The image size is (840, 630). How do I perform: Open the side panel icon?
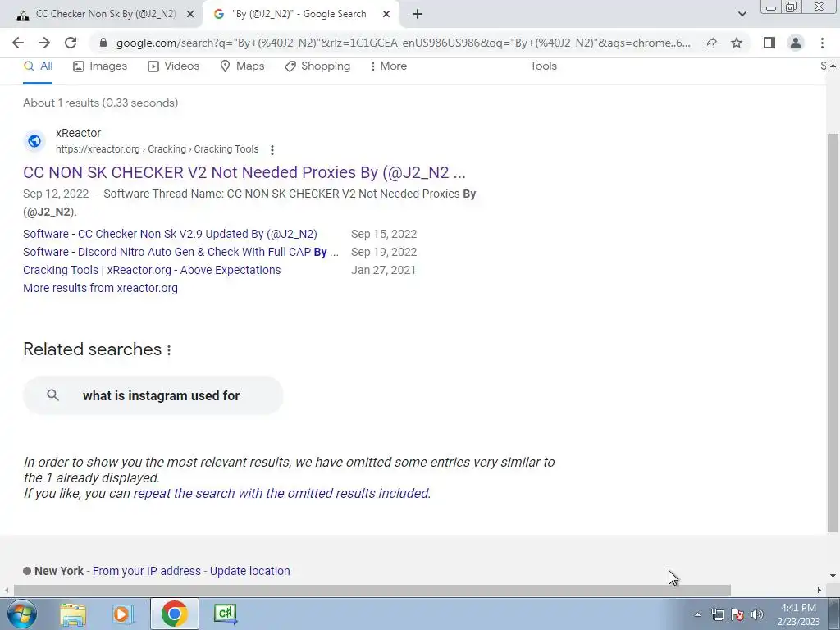coord(769,43)
